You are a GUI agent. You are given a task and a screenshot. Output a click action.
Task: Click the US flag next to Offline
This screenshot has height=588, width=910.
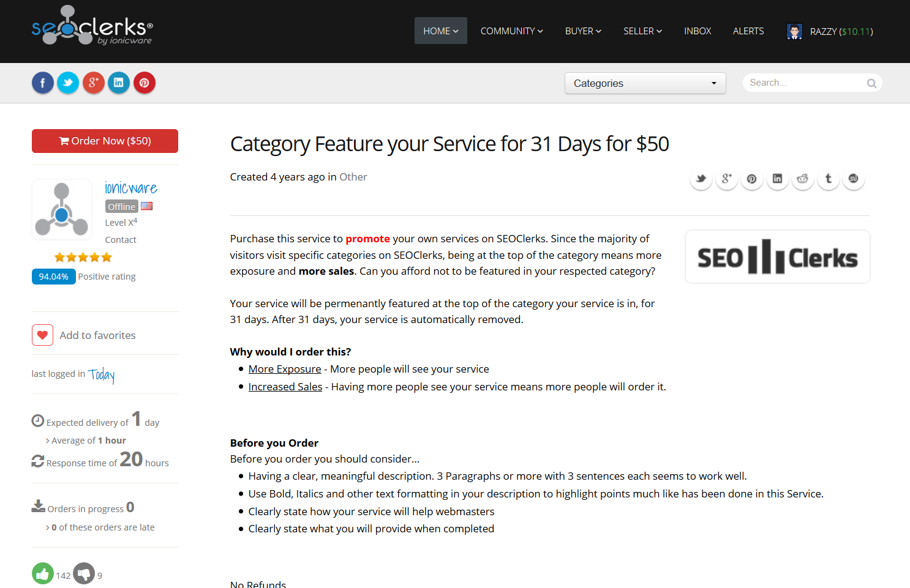pos(146,206)
